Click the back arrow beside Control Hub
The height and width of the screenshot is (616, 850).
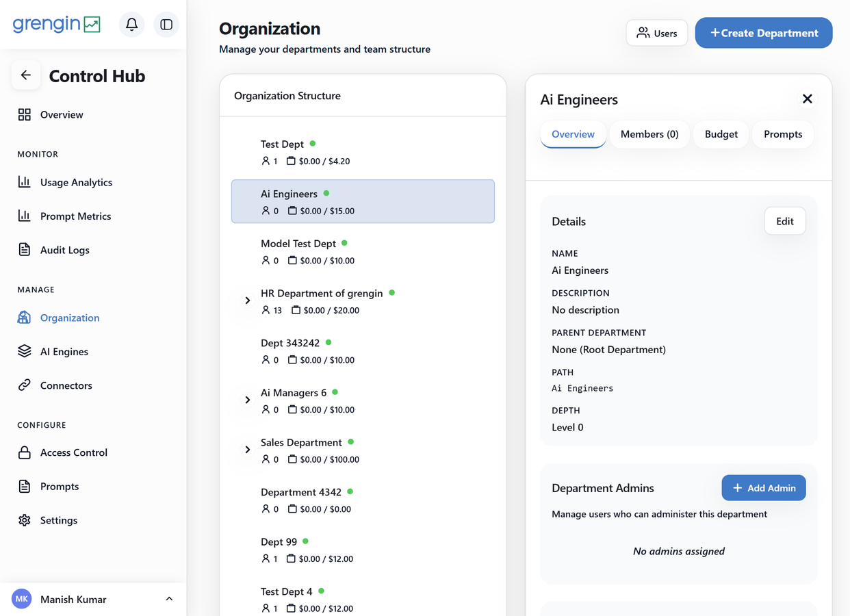click(26, 75)
